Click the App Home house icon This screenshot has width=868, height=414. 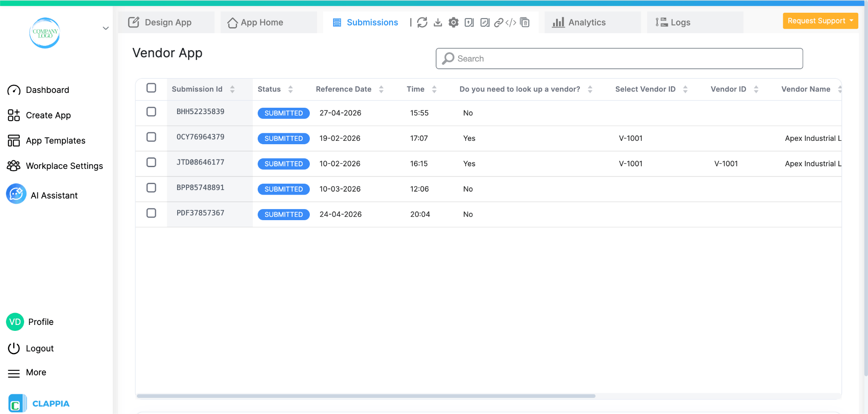(x=232, y=22)
